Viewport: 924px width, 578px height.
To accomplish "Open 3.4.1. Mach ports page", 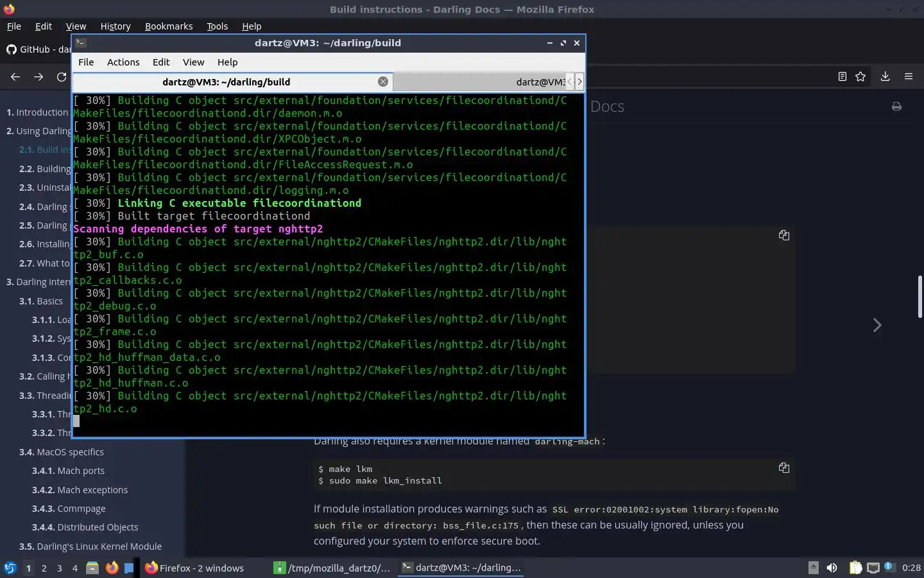I will click(68, 471).
